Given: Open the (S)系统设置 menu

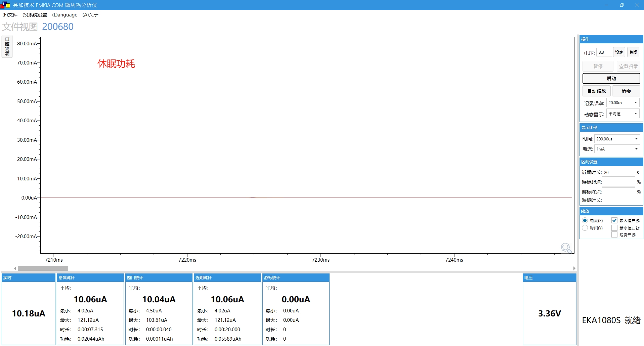Looking at the screenshot, I should [x=35, y=15].
